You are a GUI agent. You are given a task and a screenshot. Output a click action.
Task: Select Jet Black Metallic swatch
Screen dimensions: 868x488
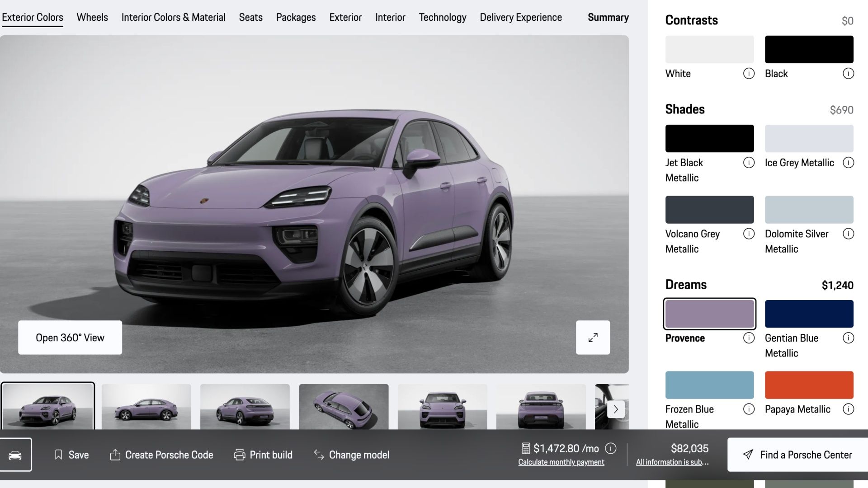pos(710,138)
